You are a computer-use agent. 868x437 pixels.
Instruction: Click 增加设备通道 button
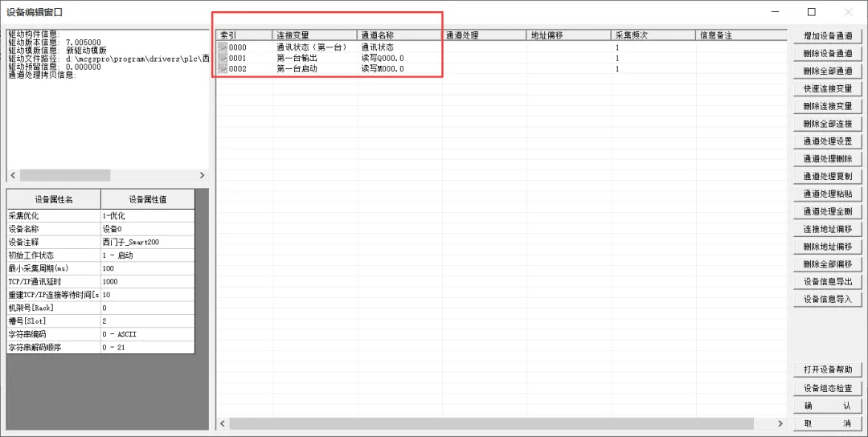(x=827, y=36)
